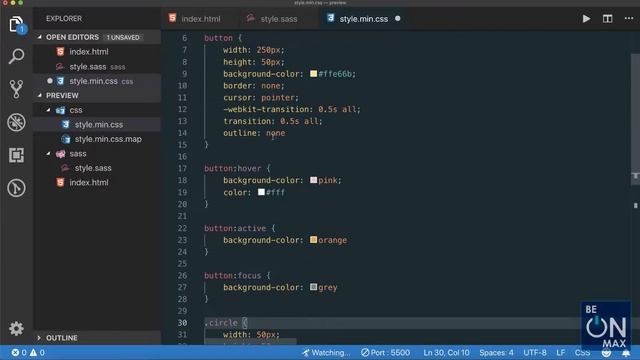The image size is (640, 360).
Task: Select style.min.css in Open Editors list
Action: [97, 81]
